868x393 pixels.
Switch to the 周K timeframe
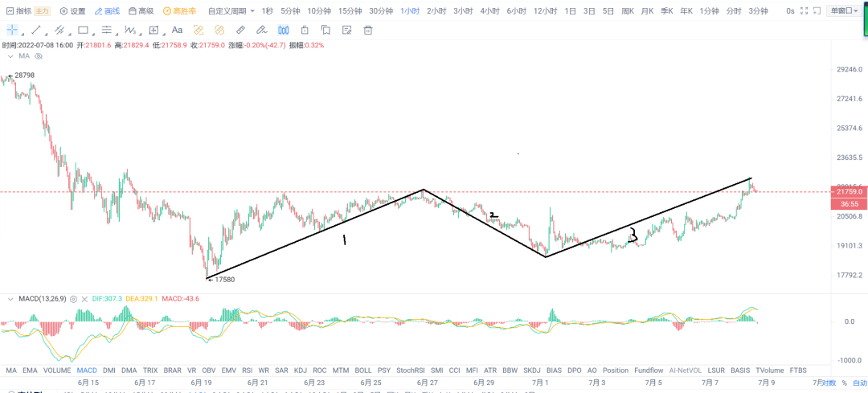(x=628, y=11)
